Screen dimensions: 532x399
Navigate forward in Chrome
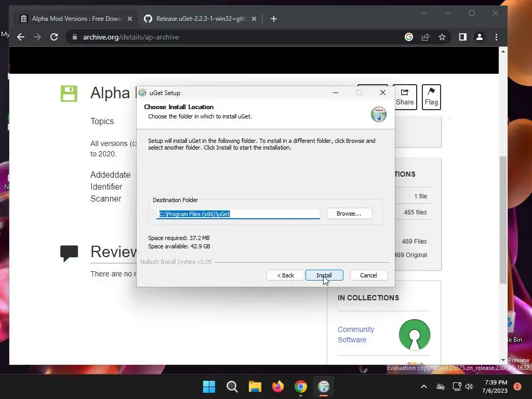tap(37, 37)
